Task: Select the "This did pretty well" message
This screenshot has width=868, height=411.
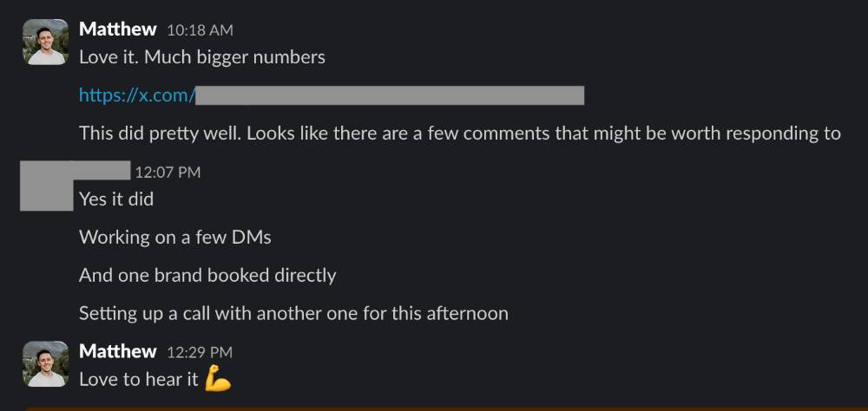Action: tap(459, 134)
